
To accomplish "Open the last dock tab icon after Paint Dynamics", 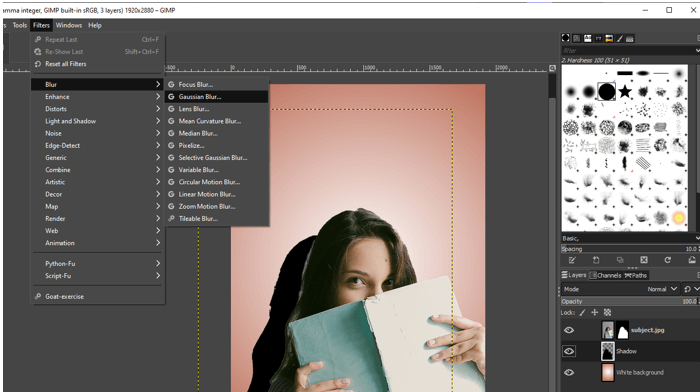I will click(630, 38).
